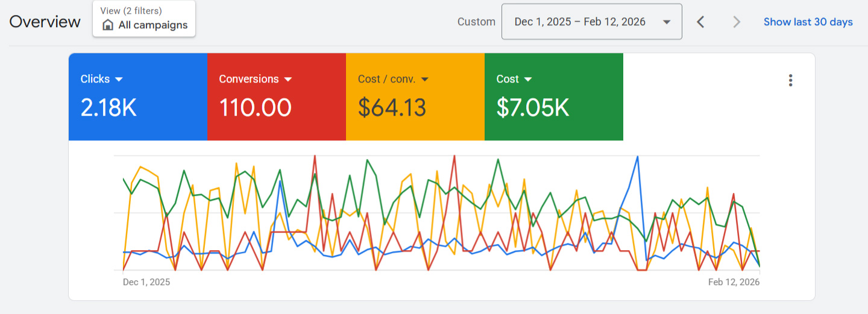Click the Show last 30 days link
Viewport: 868px width, 314px height.
tap(808, 22)
